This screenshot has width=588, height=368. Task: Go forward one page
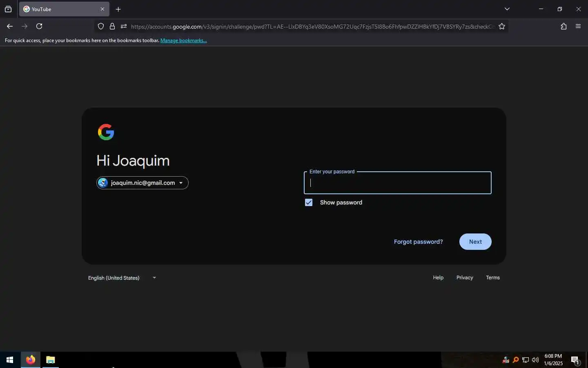[24, 26]
